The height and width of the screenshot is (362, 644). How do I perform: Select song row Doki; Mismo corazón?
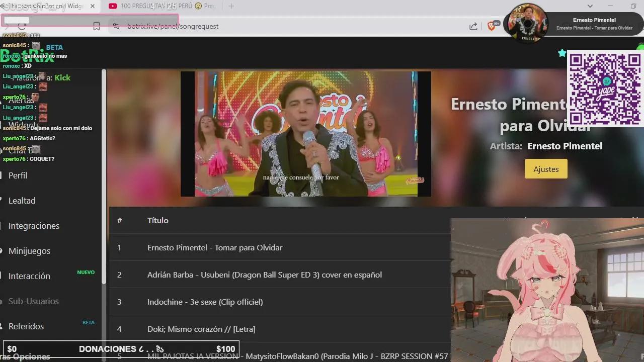(280, 329)
